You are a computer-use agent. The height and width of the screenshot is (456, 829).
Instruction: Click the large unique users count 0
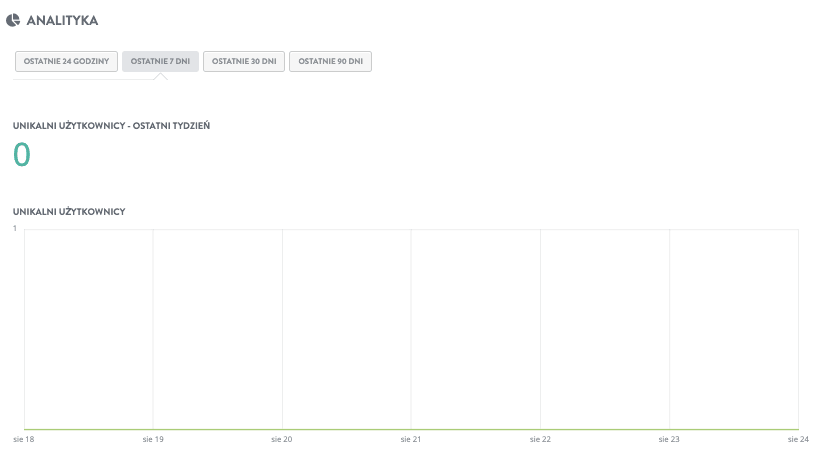tap(22, 155)
